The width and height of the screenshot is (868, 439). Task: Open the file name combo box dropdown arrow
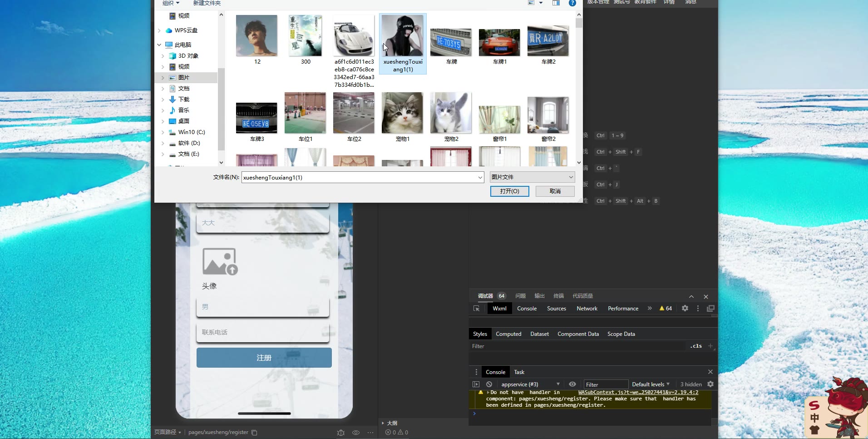point(480,177)
